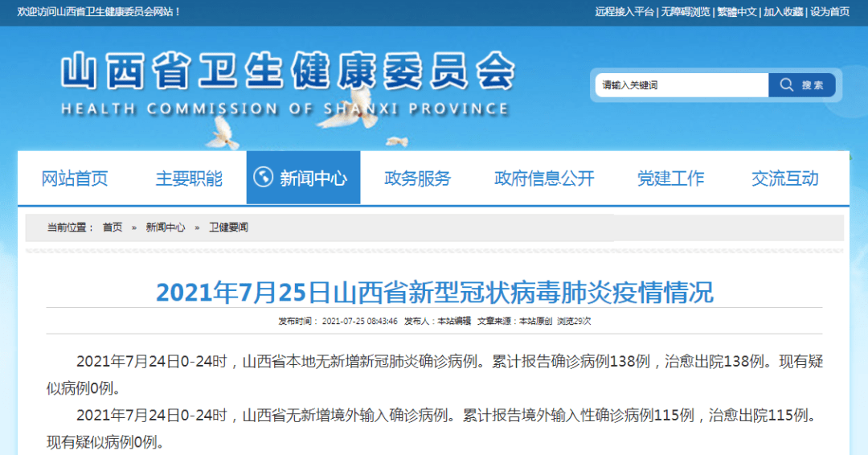Click the 搜索 search button
Image resolution: width=868 pixels, height=455 pixels.
[x=801, y=84]
